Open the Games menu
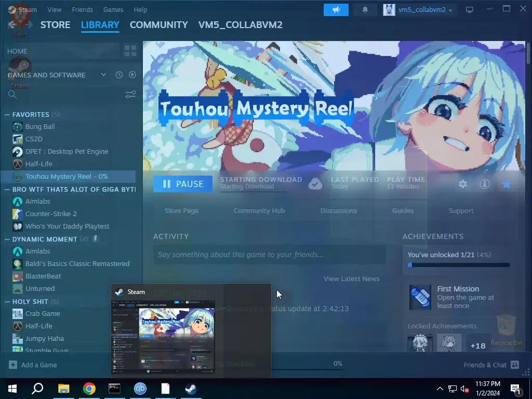 pos(113,10)
